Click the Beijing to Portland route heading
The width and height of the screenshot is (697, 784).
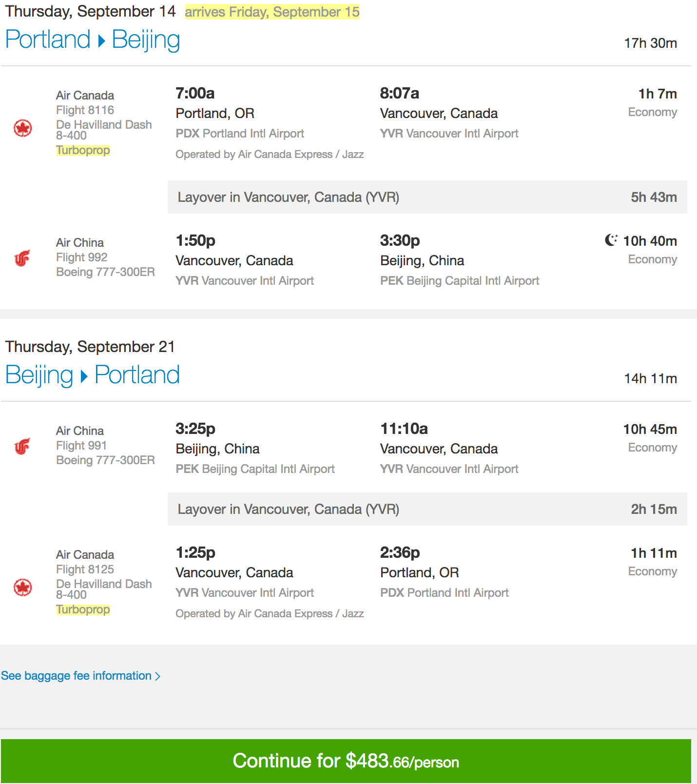93,375
